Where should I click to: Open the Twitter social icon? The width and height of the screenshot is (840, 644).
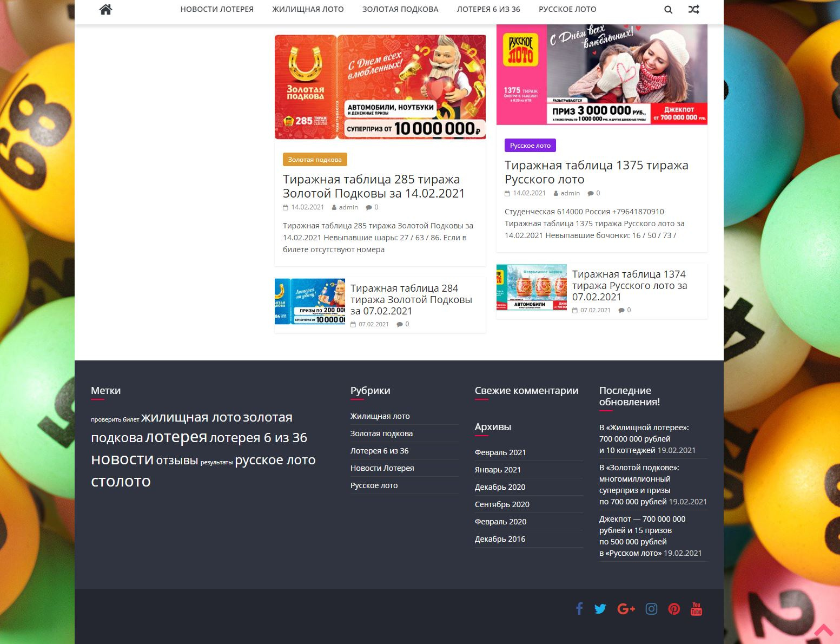click(x=600, y=609)
